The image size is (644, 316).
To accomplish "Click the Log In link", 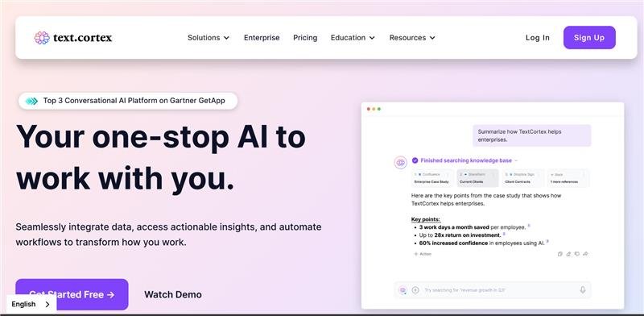I will pyautogui.click(x=538, y=37).
